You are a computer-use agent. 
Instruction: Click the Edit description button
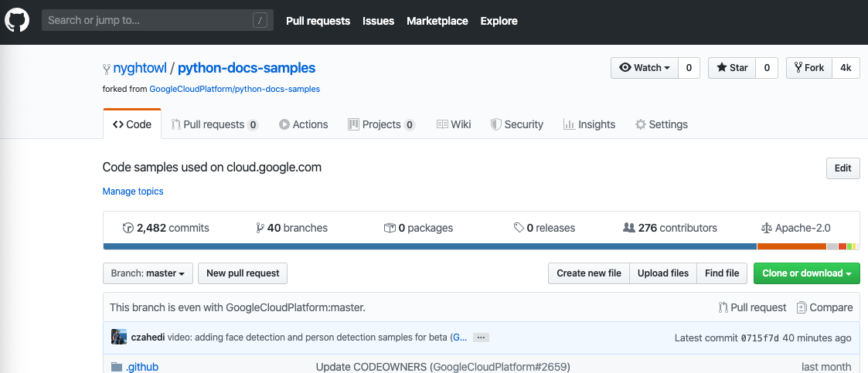tap(843, 168)
